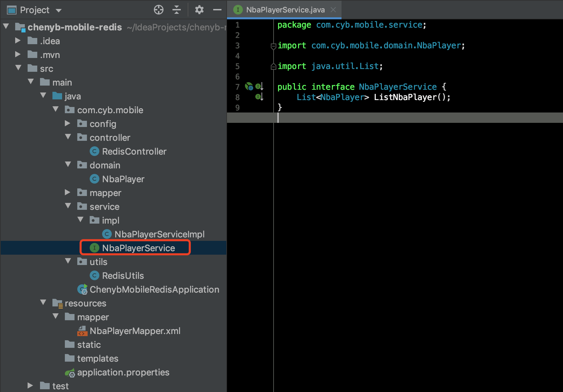The image size is (563, 392).
Task: Collapse the impl package
Action: click(x=80, y=219)
